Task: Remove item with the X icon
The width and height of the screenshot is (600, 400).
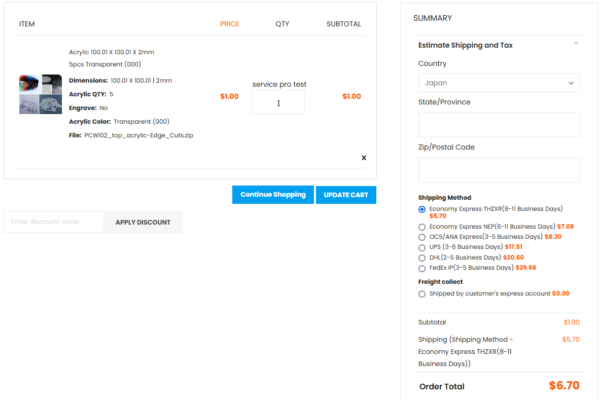Action: (x=363, y=157)
